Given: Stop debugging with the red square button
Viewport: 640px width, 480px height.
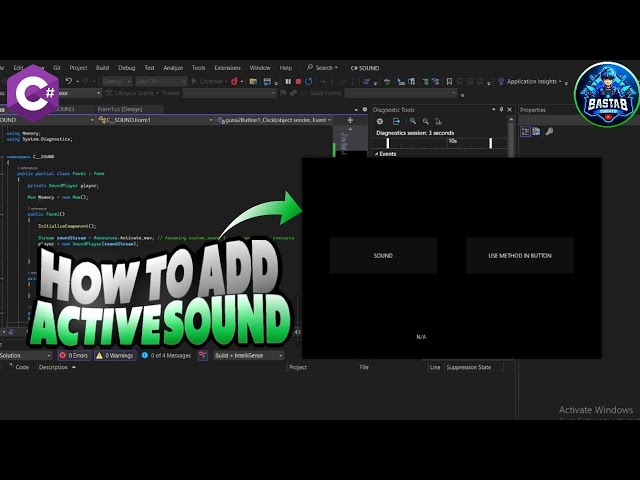Looking at the screenshot, I should 298,82.
